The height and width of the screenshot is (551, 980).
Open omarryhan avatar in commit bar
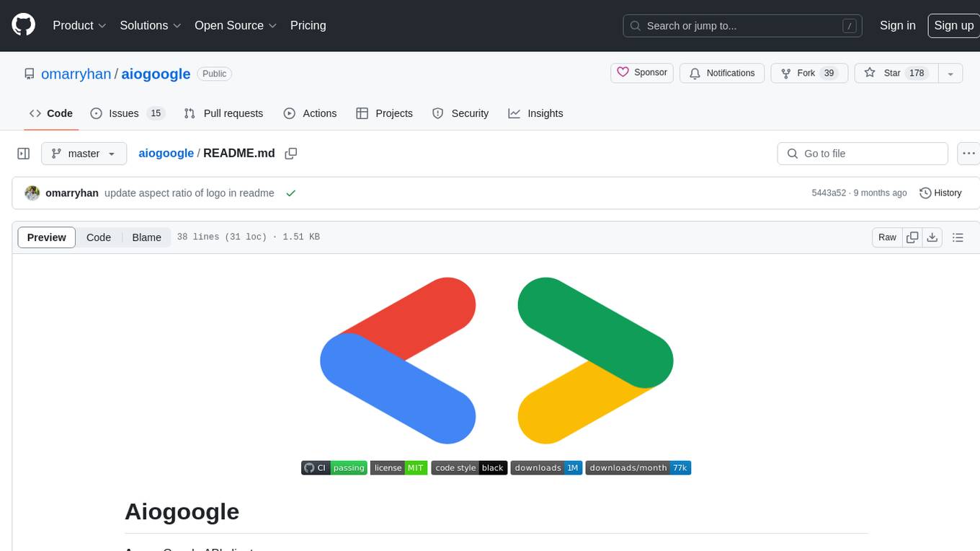32,193
